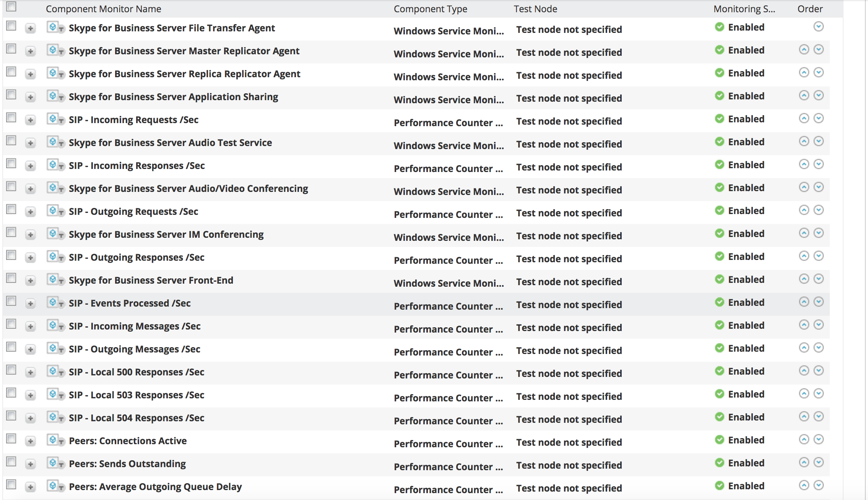Open Skype for Business Server Audio/Video Conferencing
The height and width of the screenshot is (500, 868).
[x=188, y=188]
